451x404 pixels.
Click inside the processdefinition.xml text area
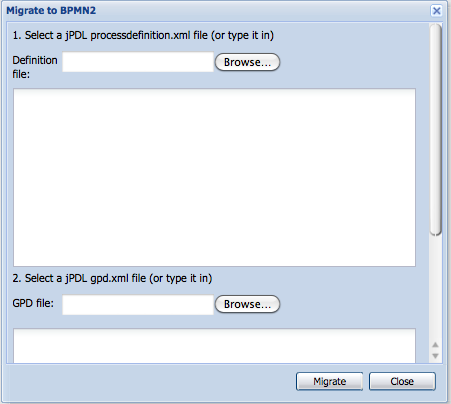click(214, 177)
